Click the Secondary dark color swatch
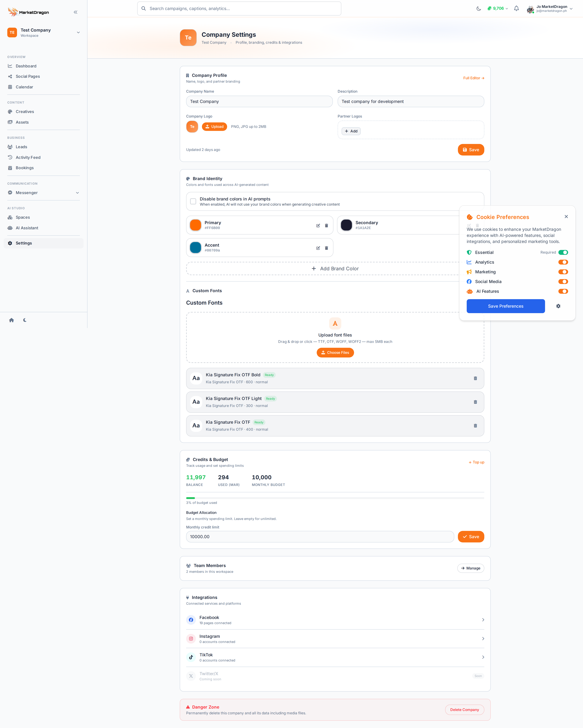Screen dimensions: 583x728 346,225
